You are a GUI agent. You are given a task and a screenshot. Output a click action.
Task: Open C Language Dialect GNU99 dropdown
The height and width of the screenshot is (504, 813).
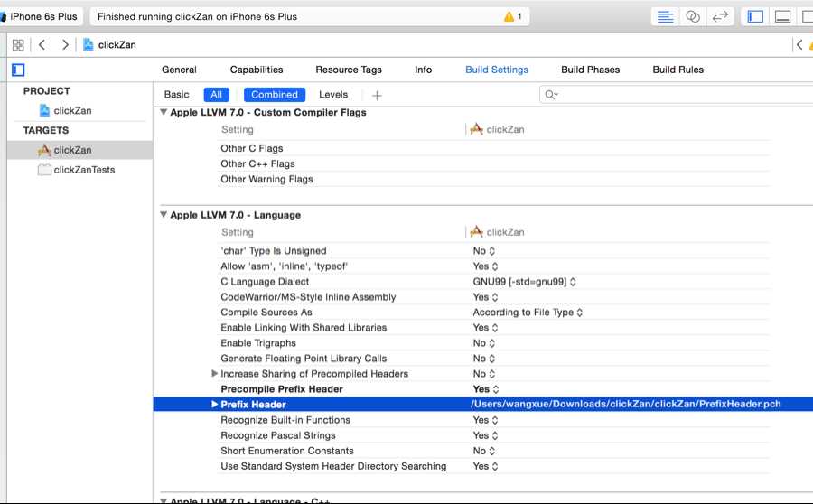(524, 282)
